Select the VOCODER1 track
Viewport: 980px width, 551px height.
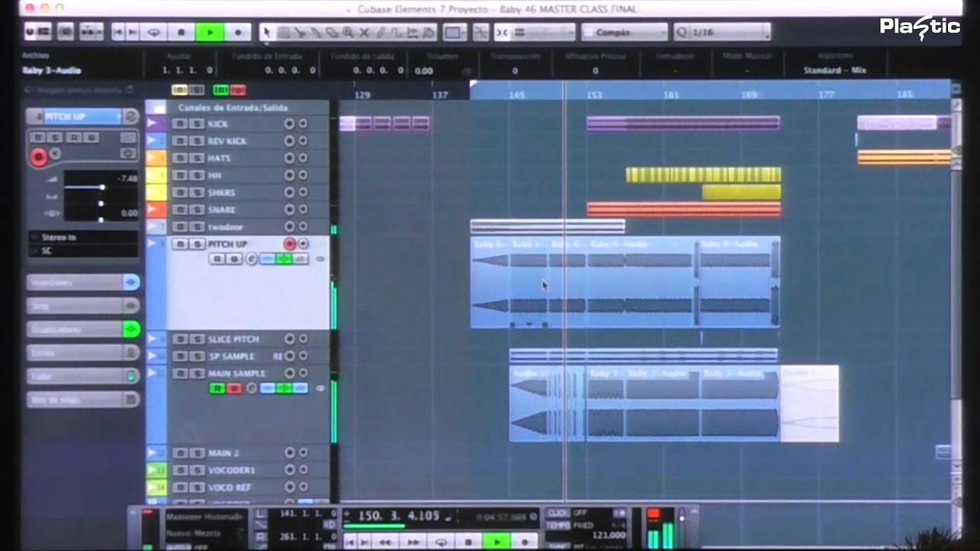(x=231, y=470)
